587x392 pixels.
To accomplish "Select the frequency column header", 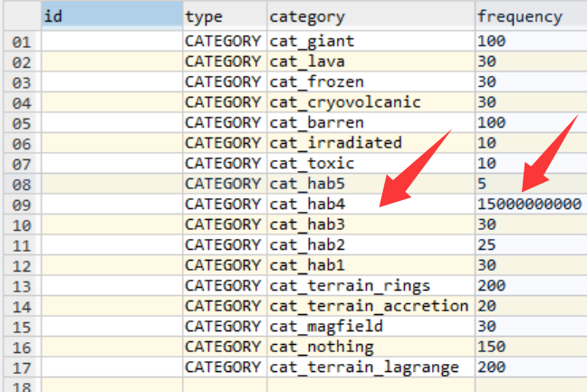I will pyautogui.click(x=531, y=16).
